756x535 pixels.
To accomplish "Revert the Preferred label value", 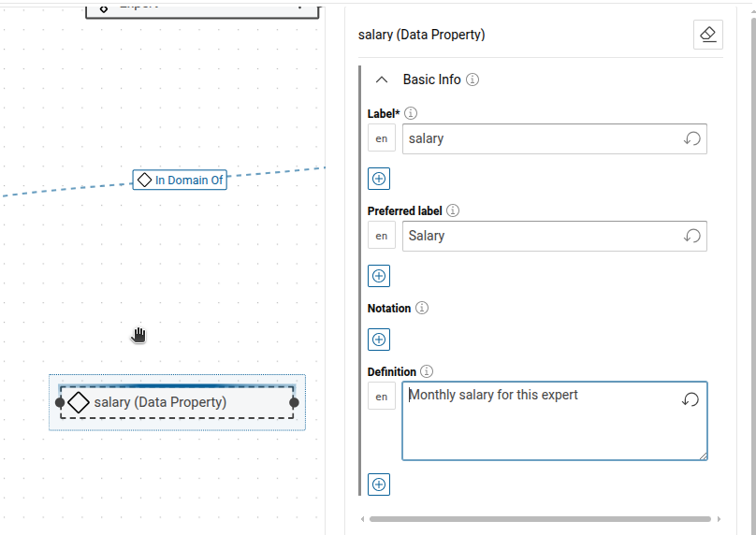I will pyautogui.click(x=691, y=236).
